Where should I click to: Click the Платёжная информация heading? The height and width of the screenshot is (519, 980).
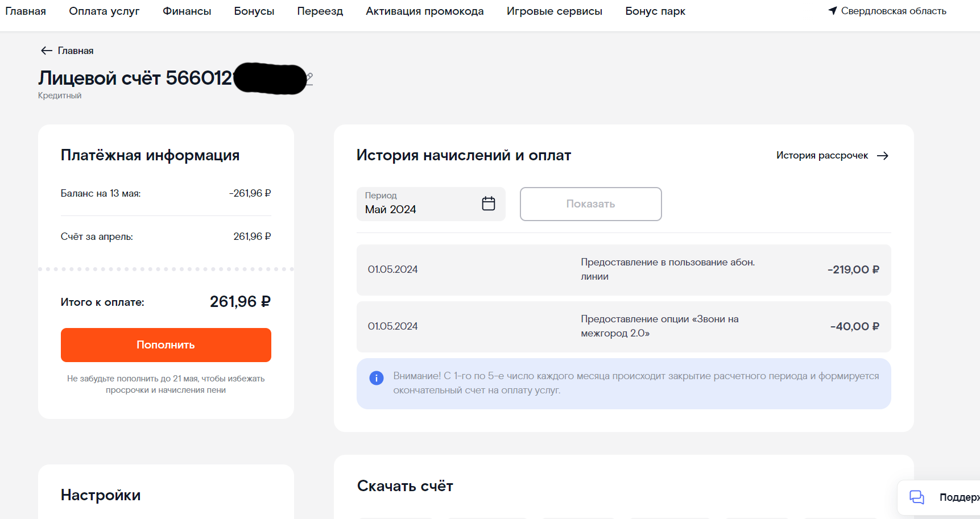[x=150, y=155]
